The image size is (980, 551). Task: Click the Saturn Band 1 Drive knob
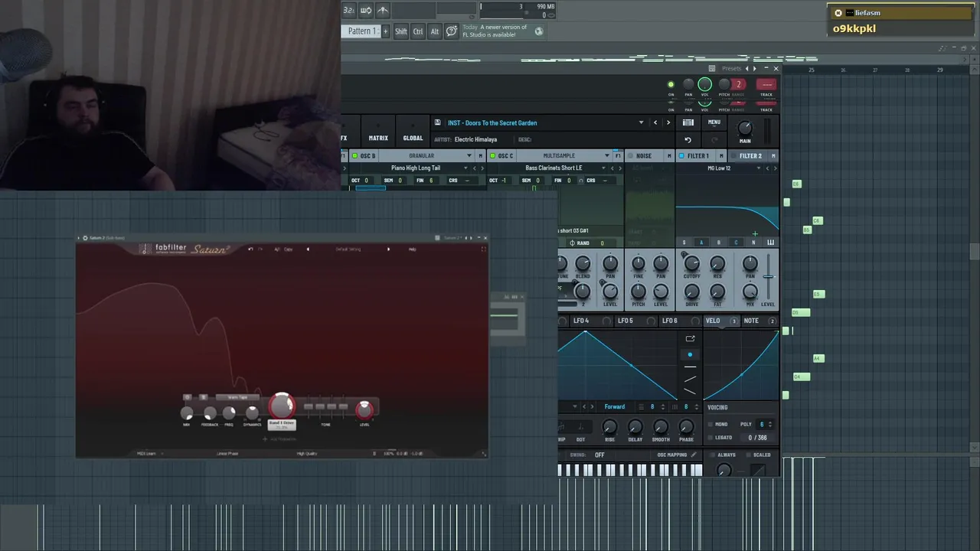282,406
